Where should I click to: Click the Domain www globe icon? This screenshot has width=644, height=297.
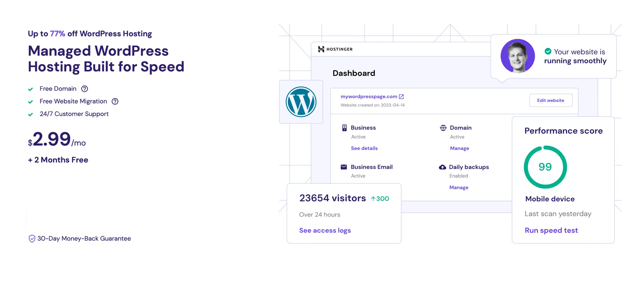pos(443,128)
